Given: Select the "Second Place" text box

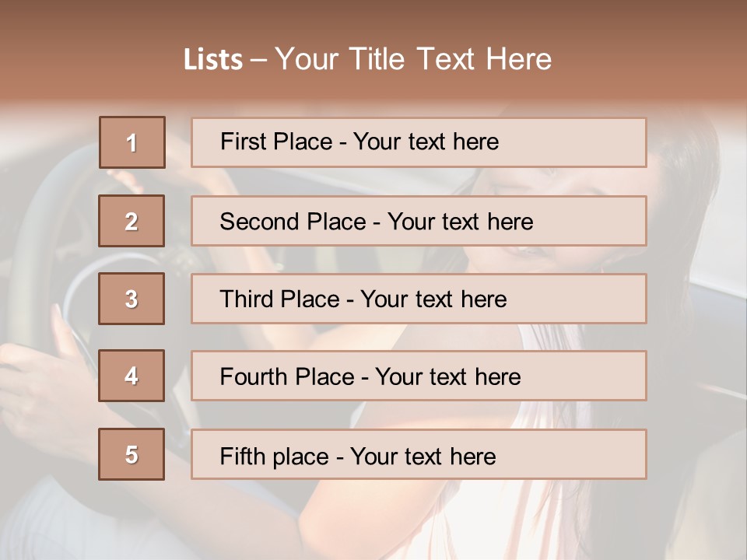Looking at the screenshot, I should coord(419,221).
